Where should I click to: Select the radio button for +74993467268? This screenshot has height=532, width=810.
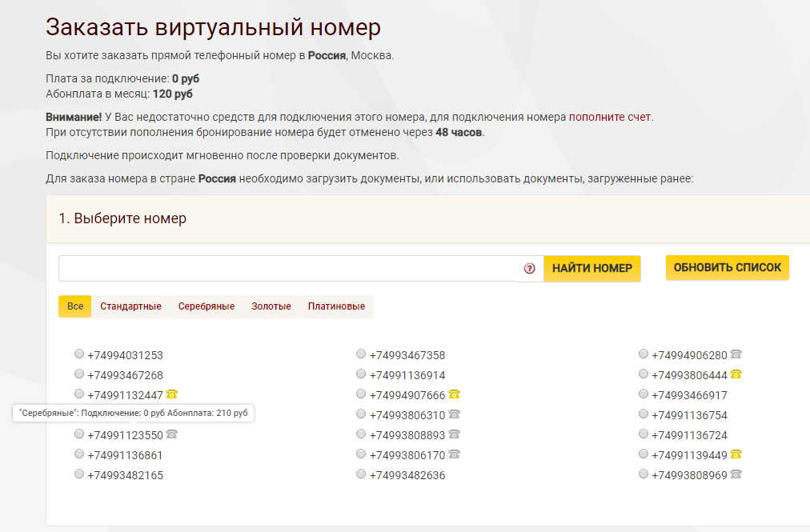pyautogui.click(x=79, y=374)
